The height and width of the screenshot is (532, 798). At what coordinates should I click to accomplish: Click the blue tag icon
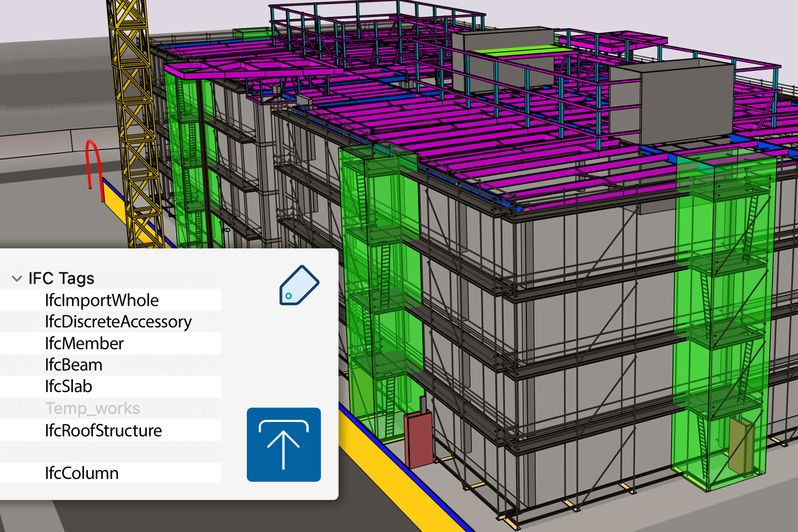[299, 285]
